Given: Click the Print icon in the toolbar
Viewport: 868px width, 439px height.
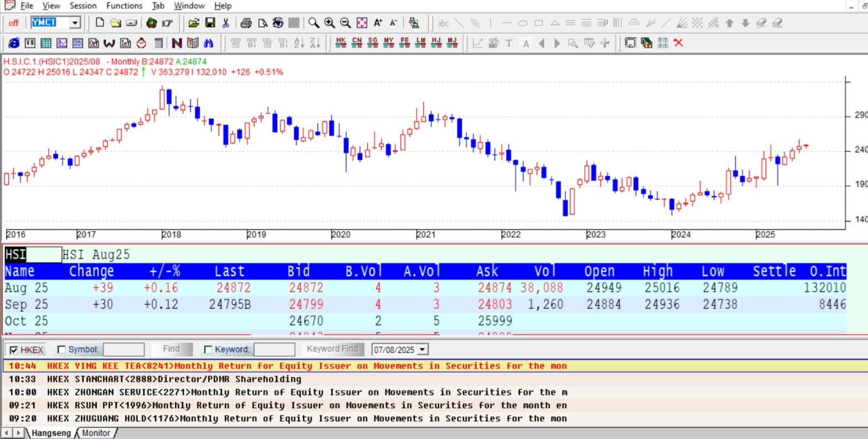Looking at the screenshot, I should coord(246,23).
